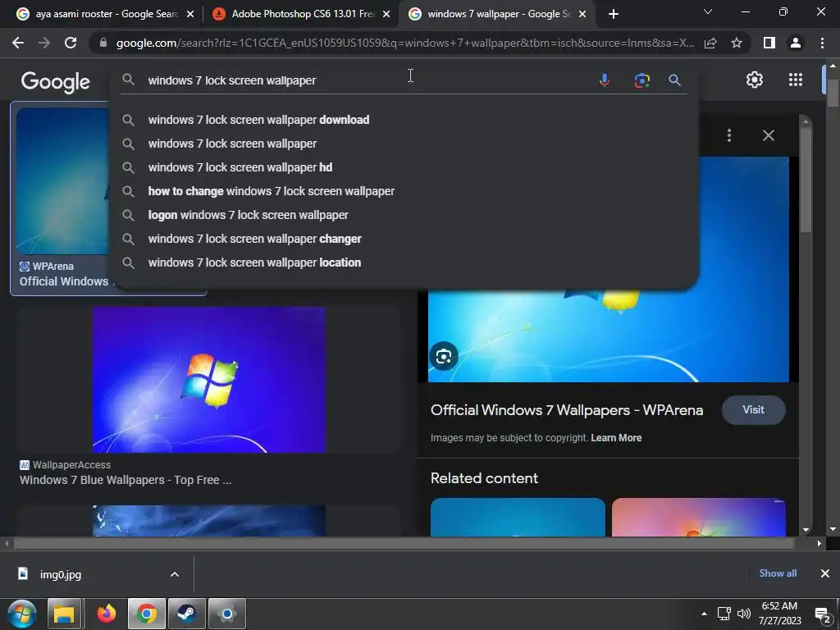Screen dimensions: 840x630
Task: View site information lock icon
Action: 103,43
